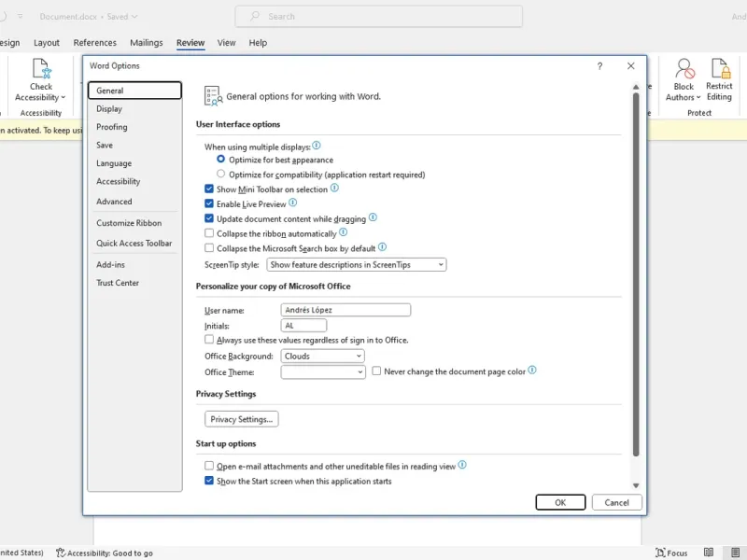This screenshot has height=560, width=747.
Task: Click info icon beside multiple displays label
Action: pos(317,146)
